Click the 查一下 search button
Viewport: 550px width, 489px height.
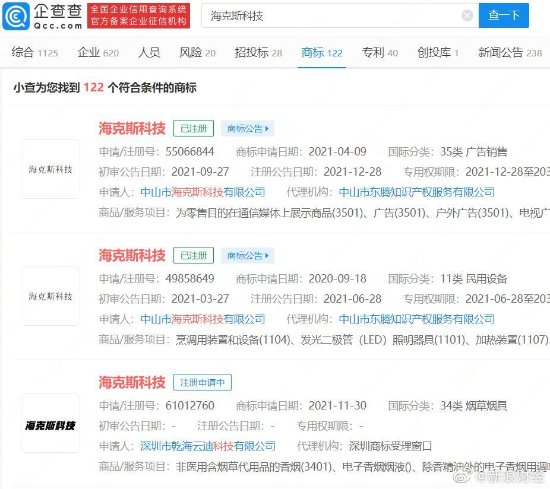click(504, 15)
